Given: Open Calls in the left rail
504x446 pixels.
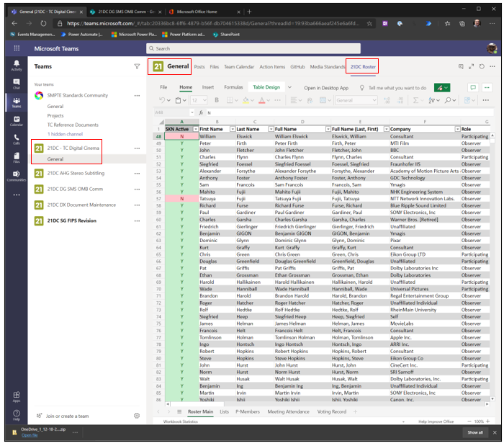Looking at the screenshot, I should tap(16, 140).
